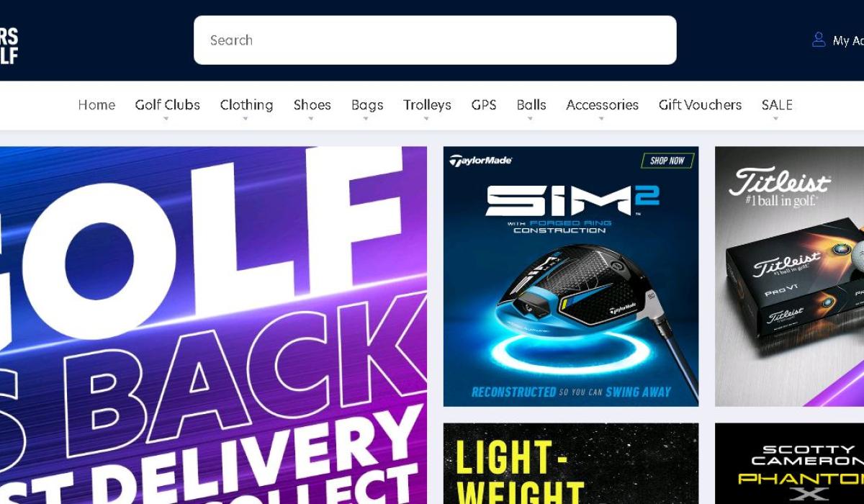This screenshot has height=504, width=864.
Task: Click the Titleist logo on ball banner
Action: (x=780, y=183)
